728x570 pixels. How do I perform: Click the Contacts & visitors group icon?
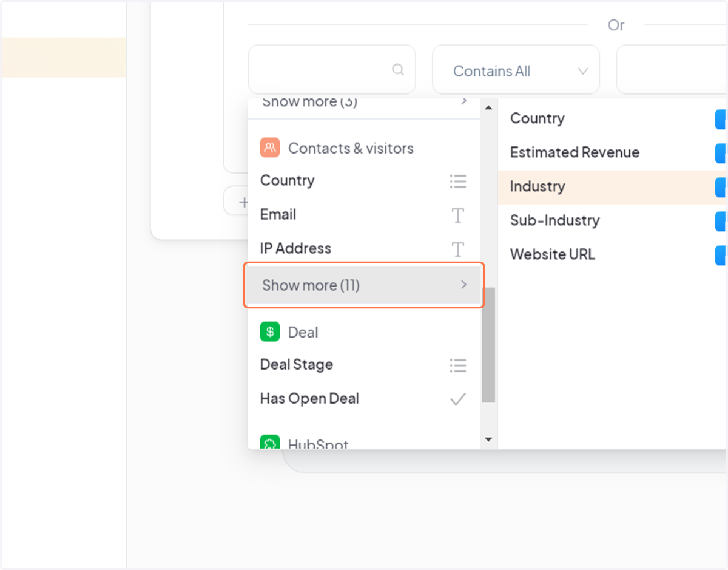tap(270, 148)
